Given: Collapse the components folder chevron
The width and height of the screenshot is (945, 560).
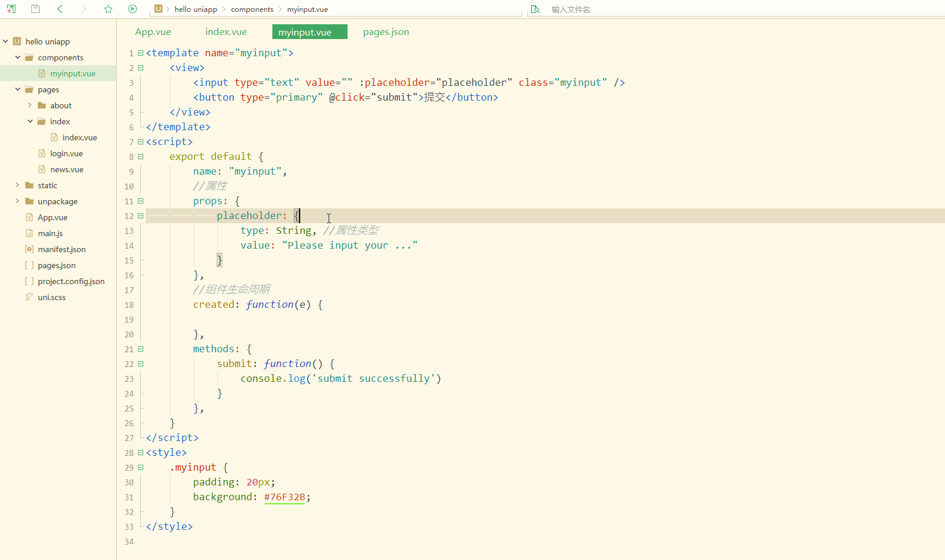Looking at the screenshot, I should pyautogui.click(x=18, y=57).
